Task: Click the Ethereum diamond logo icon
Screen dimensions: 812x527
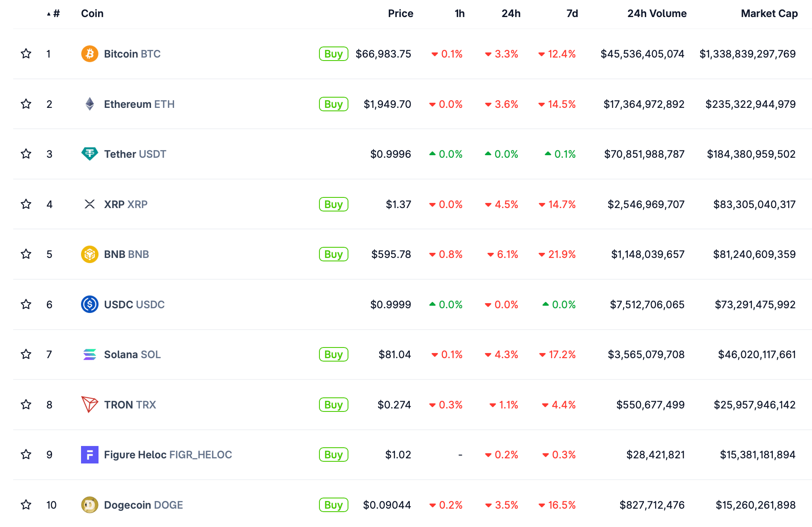Action: (x=90, y=104)
